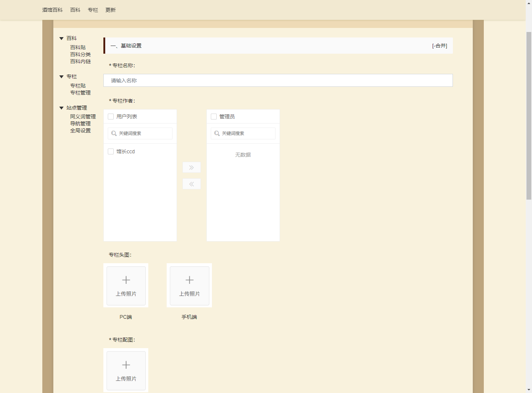This screenshot has width=532, height=393.
Task: Click the [-合并] collapse link
Action: [439, 46]
